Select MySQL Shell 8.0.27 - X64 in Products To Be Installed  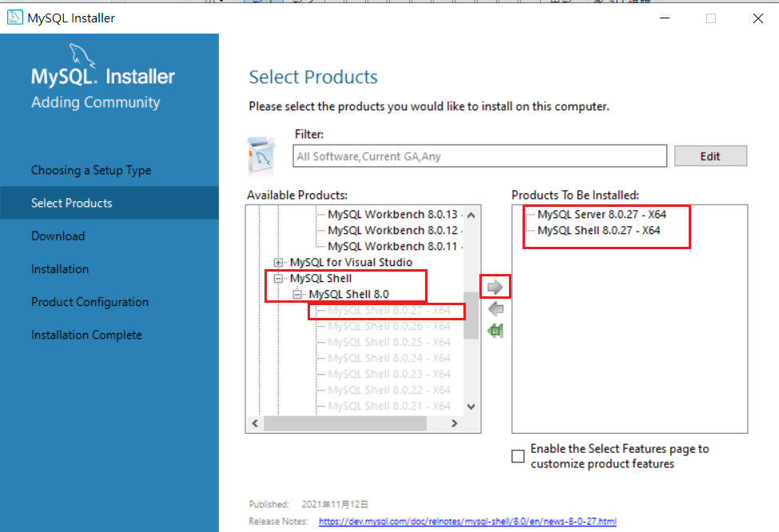coord(598,230)
